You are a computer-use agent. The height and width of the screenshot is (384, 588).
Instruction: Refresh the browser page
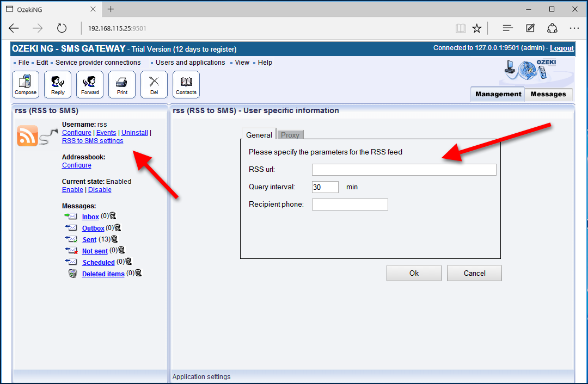coord(62,28)
